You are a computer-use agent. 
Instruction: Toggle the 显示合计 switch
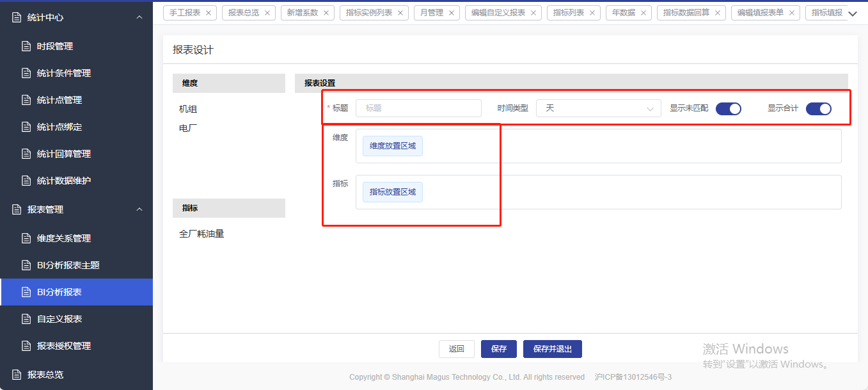click(818, 108)
